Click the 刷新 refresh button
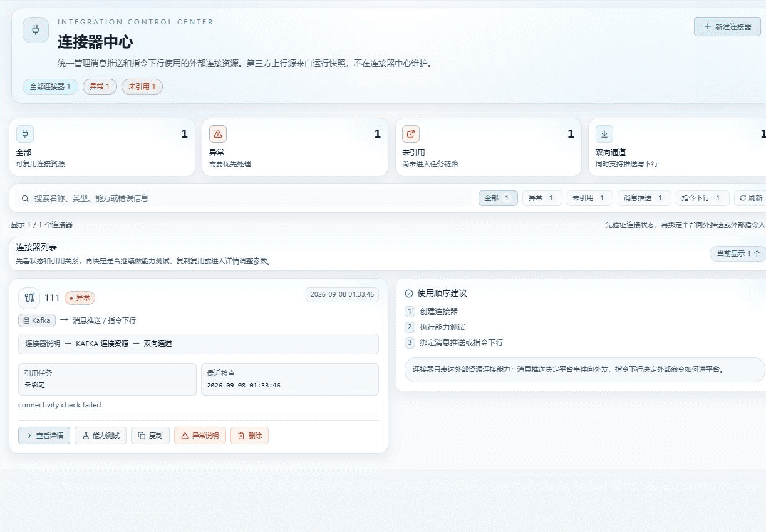Image resolution: width=766 pixels, height=532 pixels. click(x=750, y=198)
